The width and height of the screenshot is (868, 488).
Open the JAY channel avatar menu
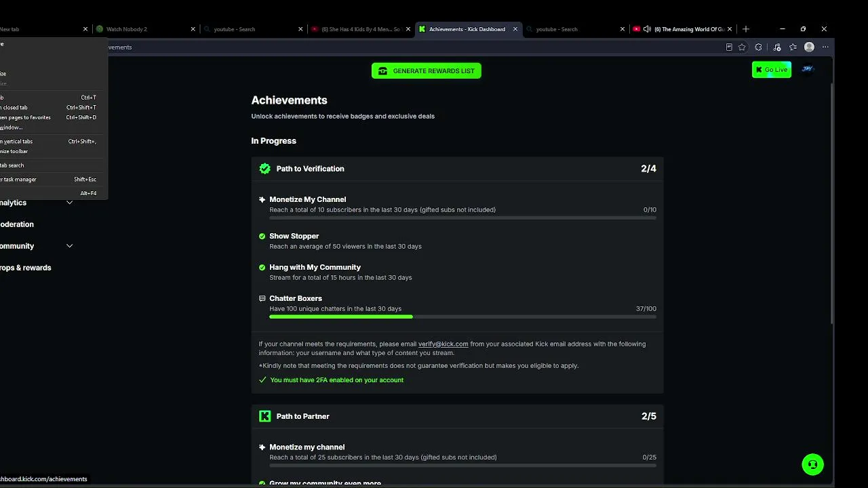pyautogui.click(x=807, y=69)
